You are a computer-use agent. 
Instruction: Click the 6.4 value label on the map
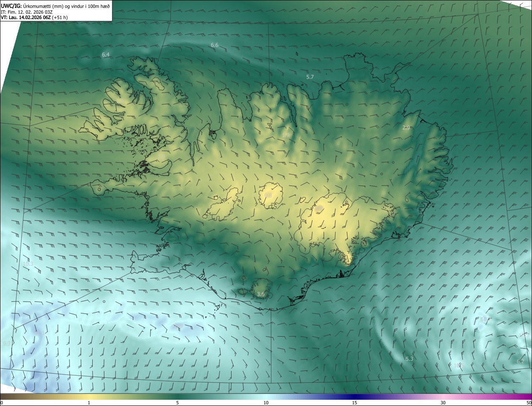(106, 55)
